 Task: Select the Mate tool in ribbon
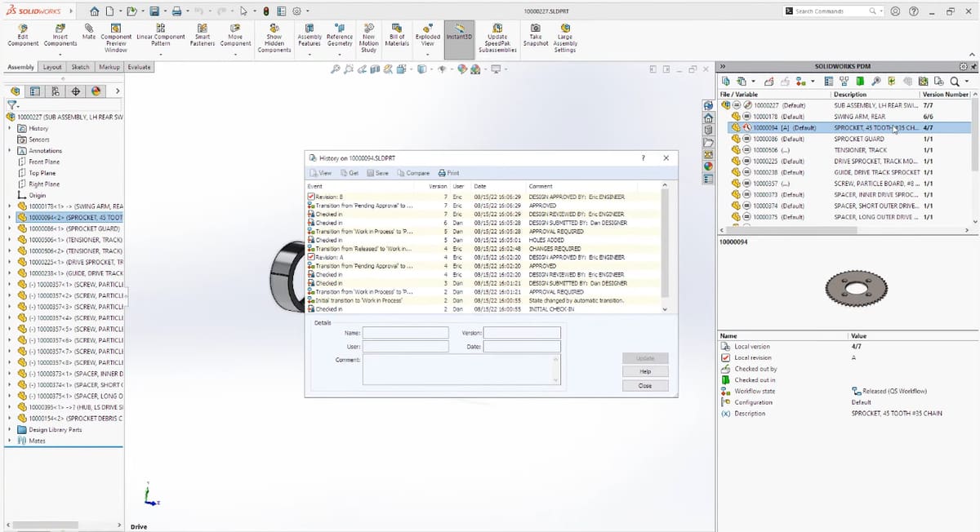pos(88,33)
